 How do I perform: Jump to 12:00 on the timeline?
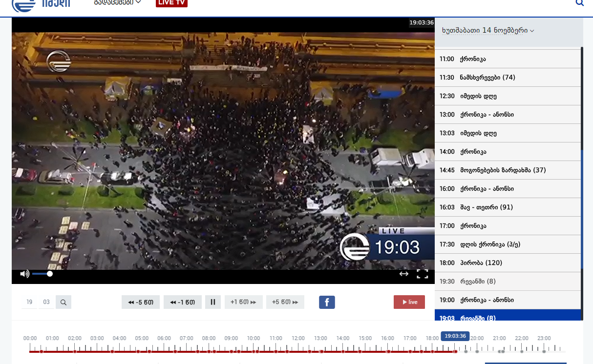pos(298,338)
